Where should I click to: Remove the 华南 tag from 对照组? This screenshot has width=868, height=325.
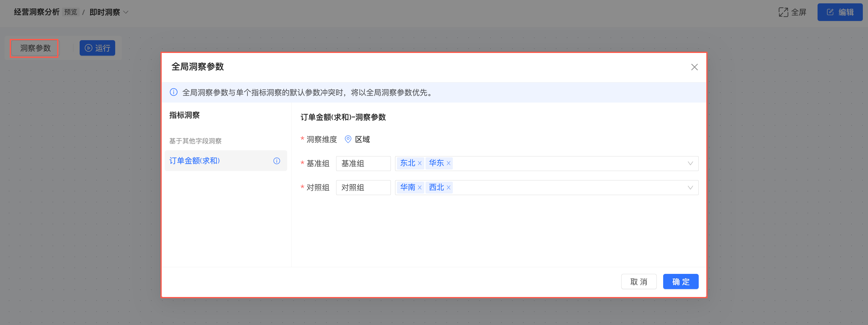[x=419, y=188]
